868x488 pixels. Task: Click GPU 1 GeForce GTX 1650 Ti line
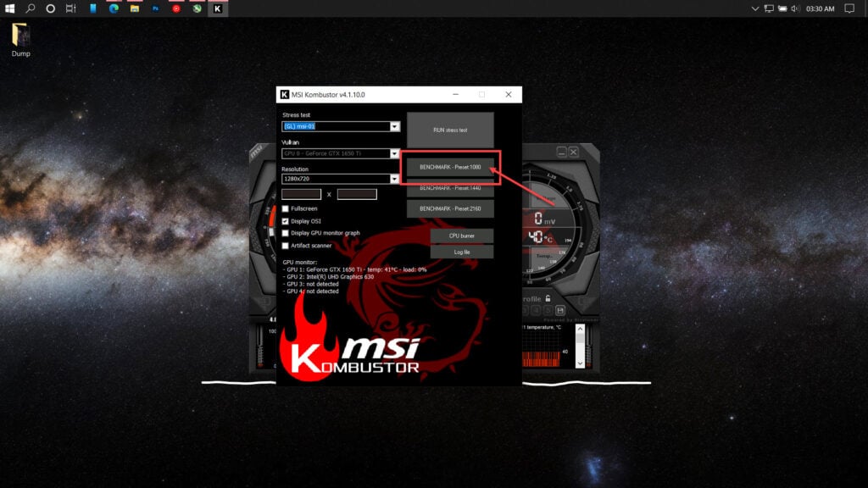click(357, 269)
